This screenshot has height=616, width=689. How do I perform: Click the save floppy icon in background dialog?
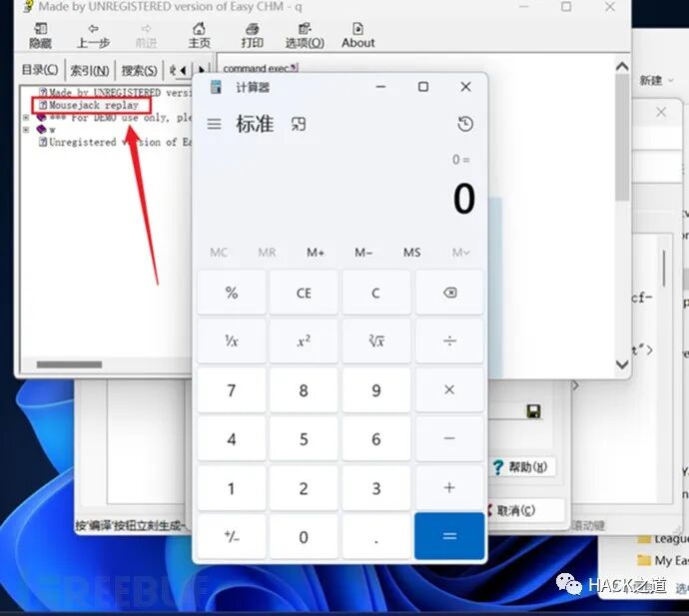click(x=533, y=411)
